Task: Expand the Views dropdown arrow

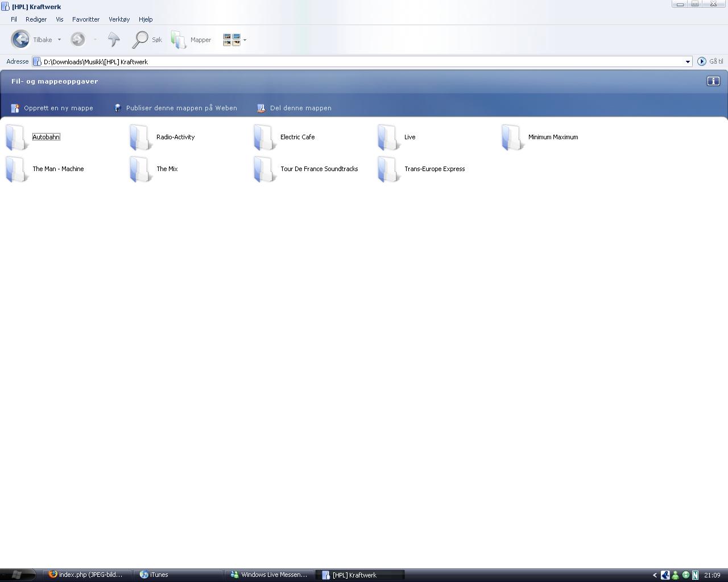Action: point(245,40)
